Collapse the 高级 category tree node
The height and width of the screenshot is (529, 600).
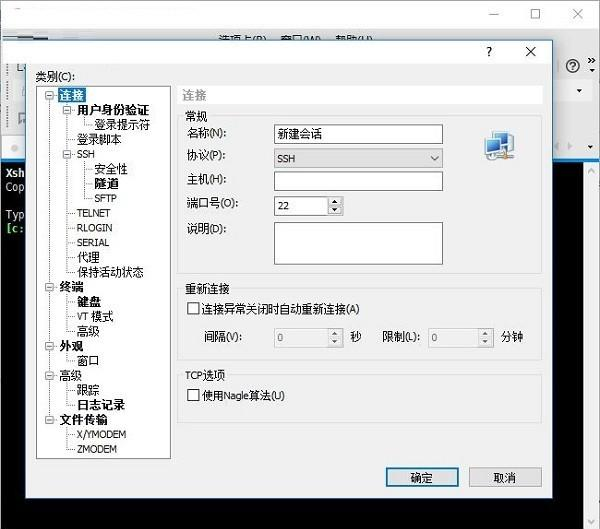point(49,376)
